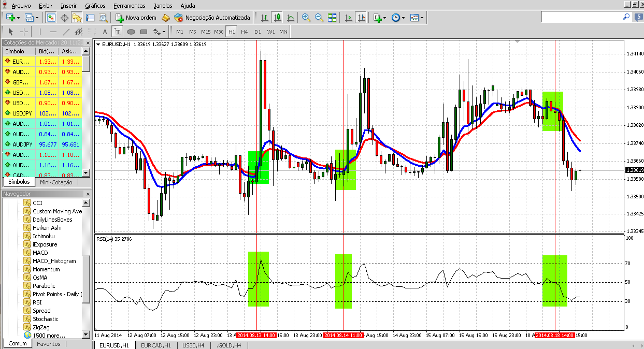Switch chart to candlestick mode

(x=278, y=18)
